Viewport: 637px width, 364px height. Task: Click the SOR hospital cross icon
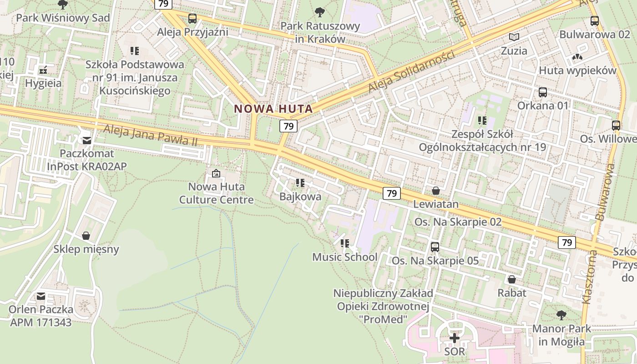coord(454,338)
